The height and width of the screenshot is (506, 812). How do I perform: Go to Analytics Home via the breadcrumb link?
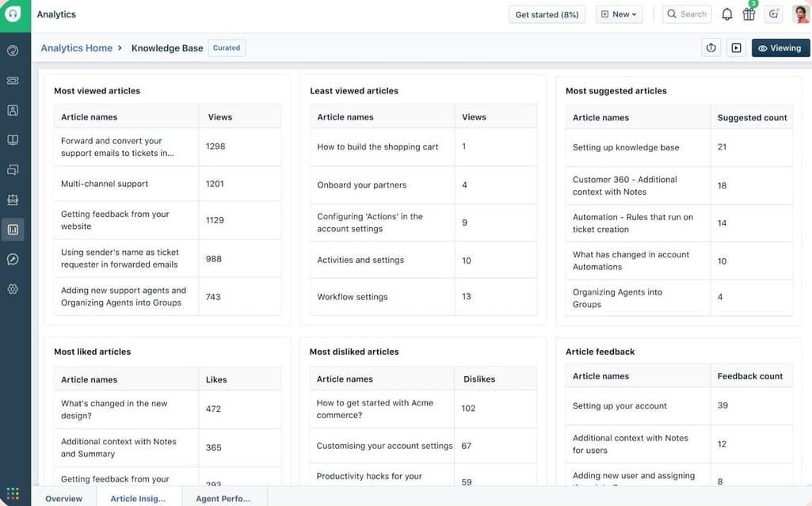click(76, 48)
